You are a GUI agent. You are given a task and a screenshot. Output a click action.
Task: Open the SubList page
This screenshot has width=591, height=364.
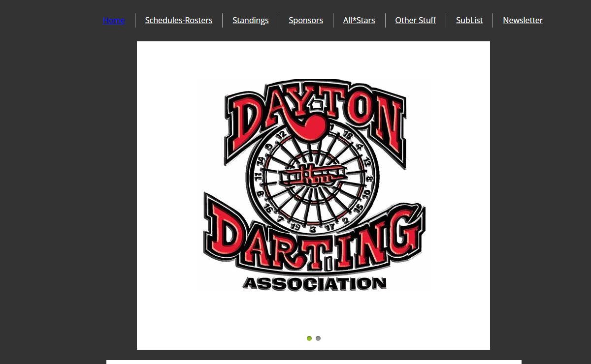[x=469, y=20]
